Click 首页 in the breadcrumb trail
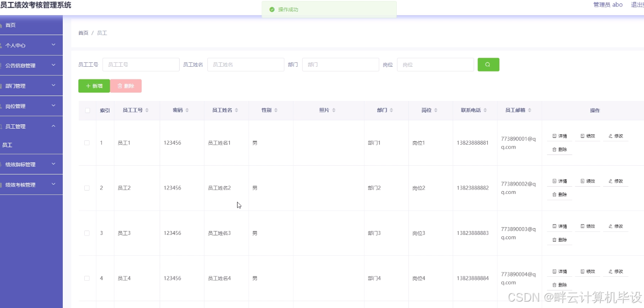The height and width of the screenshot is (308, 644). (82, 33)
